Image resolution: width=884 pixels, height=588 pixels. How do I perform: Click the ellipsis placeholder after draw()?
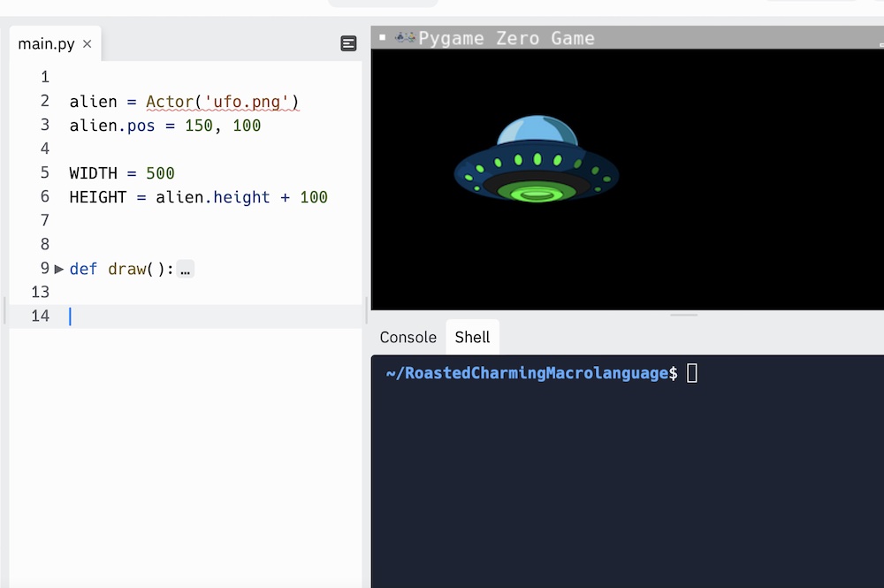pyautogui.click(x=185, y=270)
